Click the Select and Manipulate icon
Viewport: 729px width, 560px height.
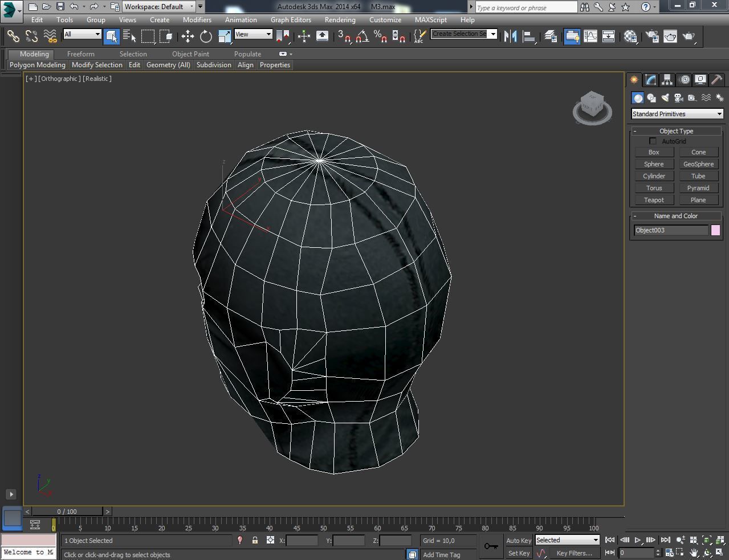pyautogui.click(x=304, y=36)
